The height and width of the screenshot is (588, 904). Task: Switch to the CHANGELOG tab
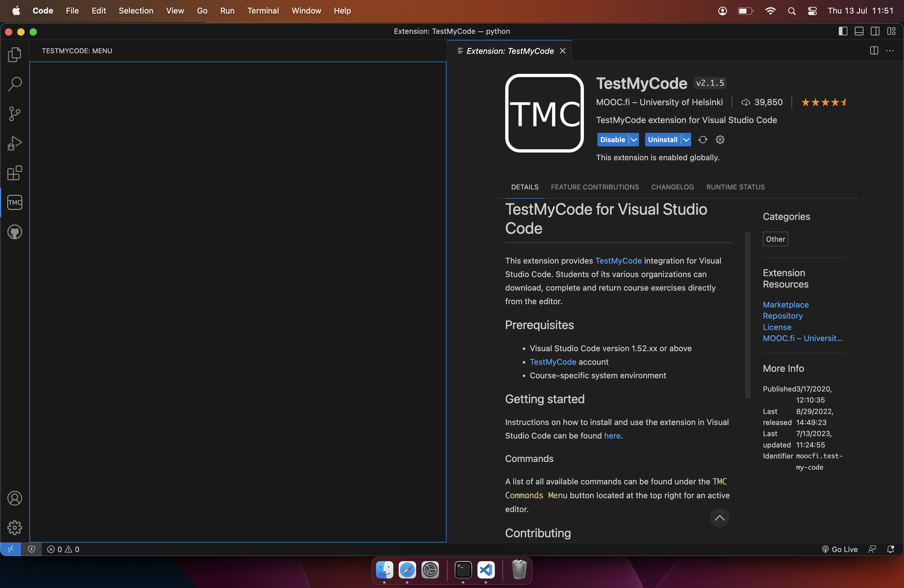coord(672,187)
